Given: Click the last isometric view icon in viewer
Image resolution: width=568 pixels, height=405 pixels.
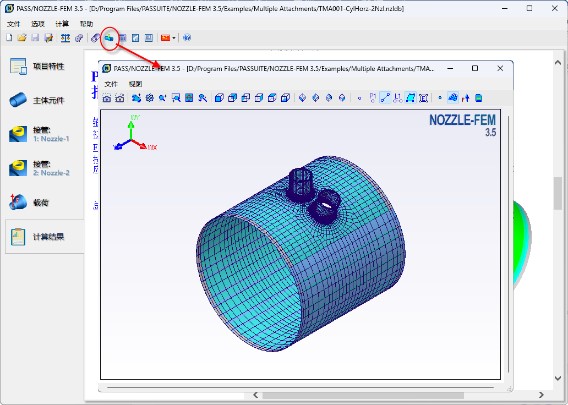Looking at the screenshot, I should 342,98.
